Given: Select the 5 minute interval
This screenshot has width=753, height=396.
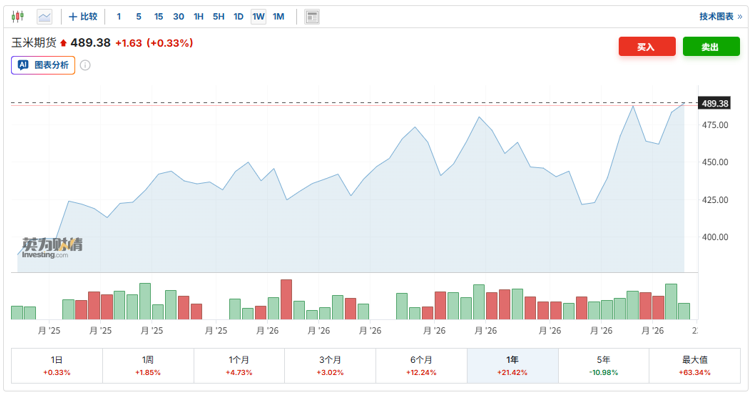Looking at the screenshot, I should coord(139,17).
